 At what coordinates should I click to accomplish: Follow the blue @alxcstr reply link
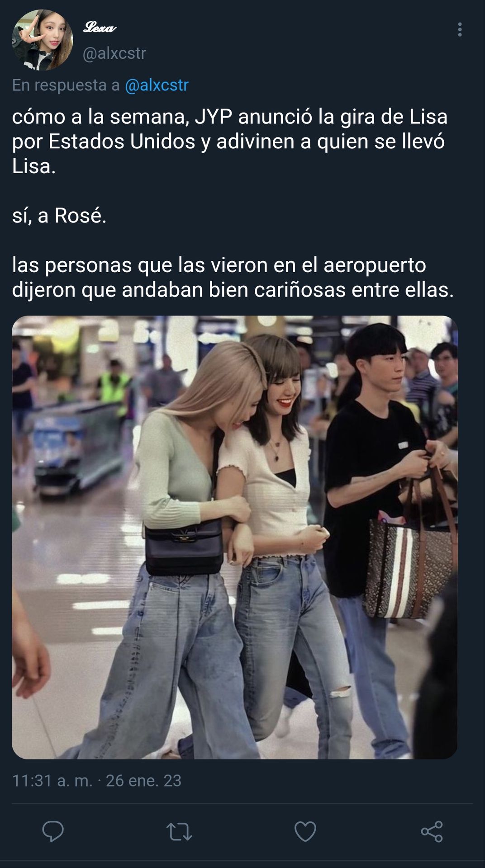(157, 85)
